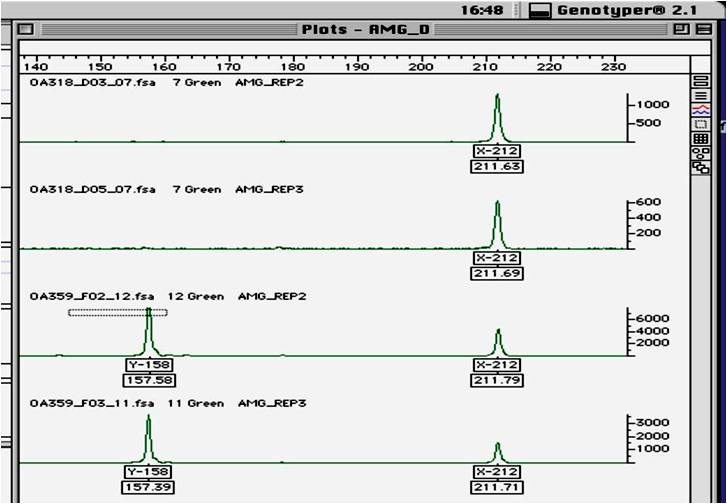Viewport: 727px width, 504px height.
Task: Click the dotted selection box above Y peak
Action: coord(117,312)
